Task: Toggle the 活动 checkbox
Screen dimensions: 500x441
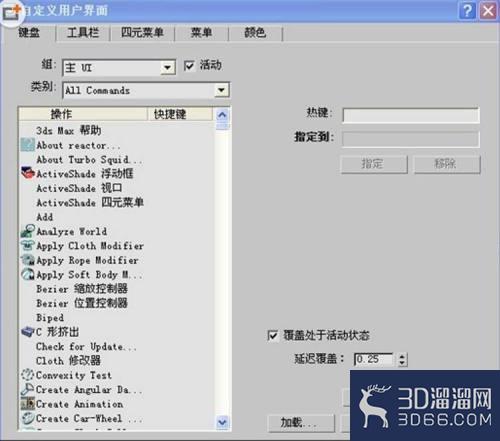Action: pos(189,65)
